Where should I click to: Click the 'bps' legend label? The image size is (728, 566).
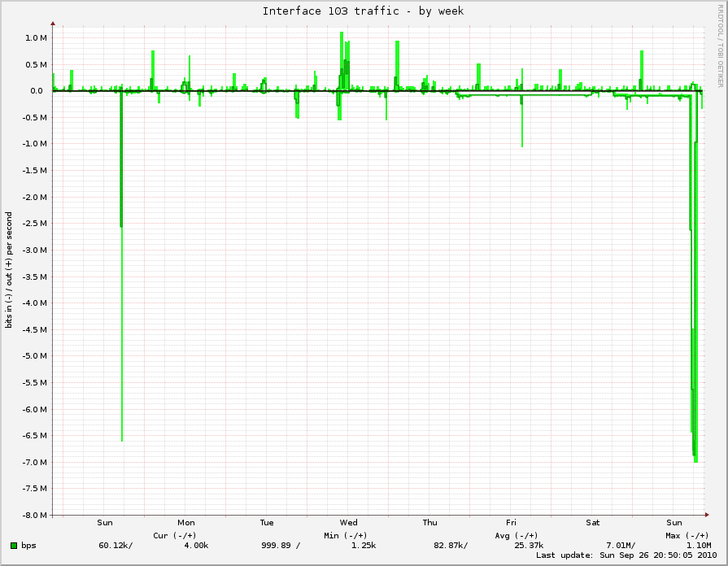tap(28, 546)
